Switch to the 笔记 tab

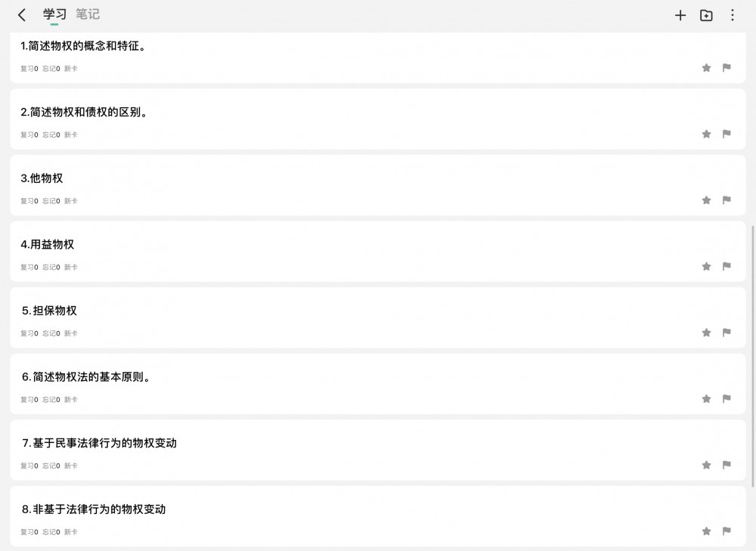(x=88, y=14)
